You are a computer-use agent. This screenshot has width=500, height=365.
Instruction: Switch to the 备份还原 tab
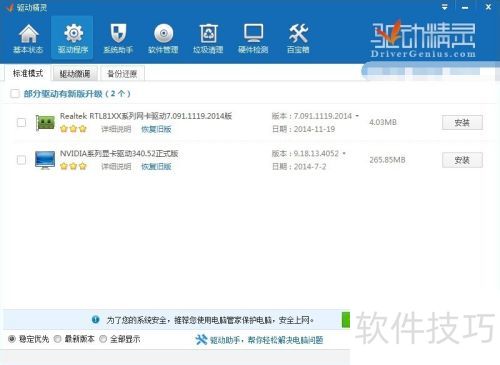pos(122,74)
